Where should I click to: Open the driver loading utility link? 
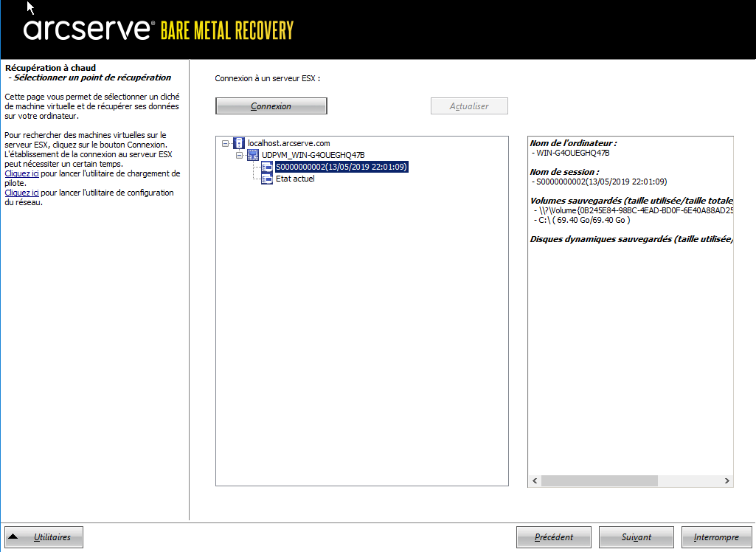coord(21,173)
